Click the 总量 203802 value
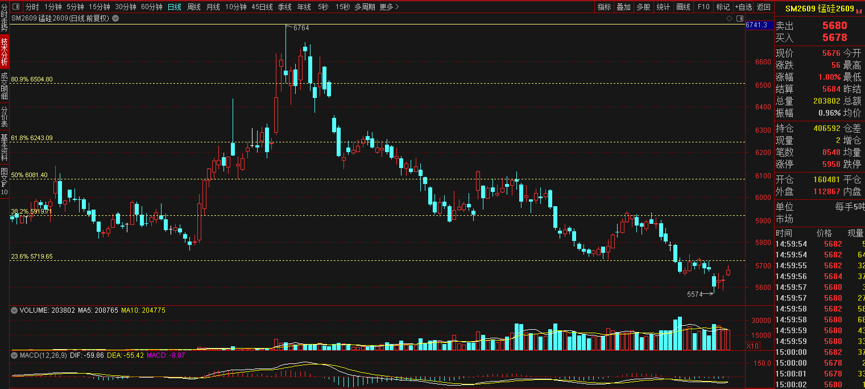The image size is (865, 389). pos(826,101)
